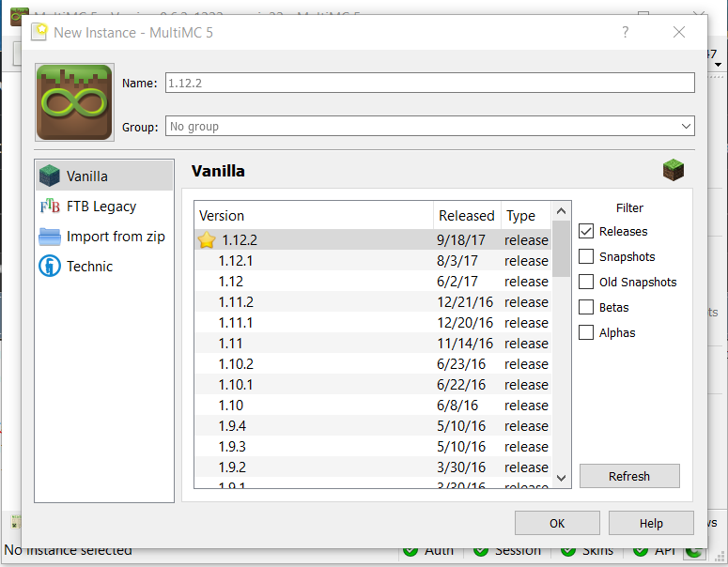
Task: Click the grass block icon beside Vanilla heading
Action: coord(674,170)
